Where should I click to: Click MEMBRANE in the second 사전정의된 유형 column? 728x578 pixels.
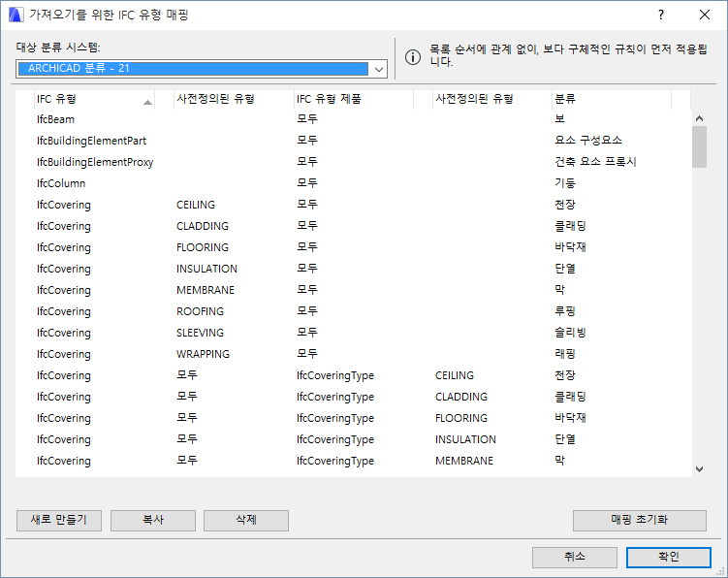point(464,462)
